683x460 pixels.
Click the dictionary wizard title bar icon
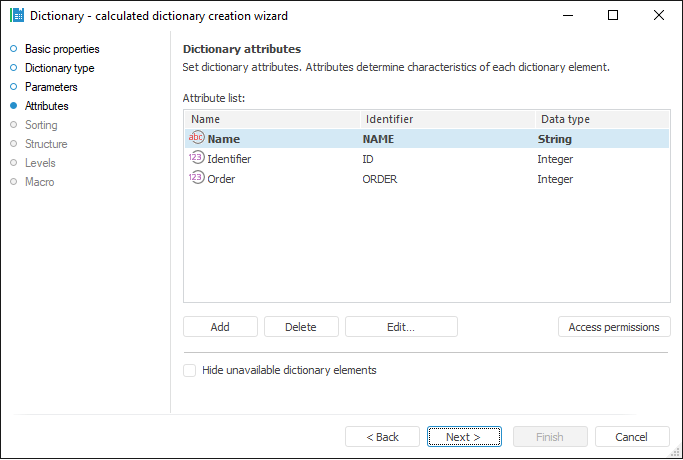point(16,15)
